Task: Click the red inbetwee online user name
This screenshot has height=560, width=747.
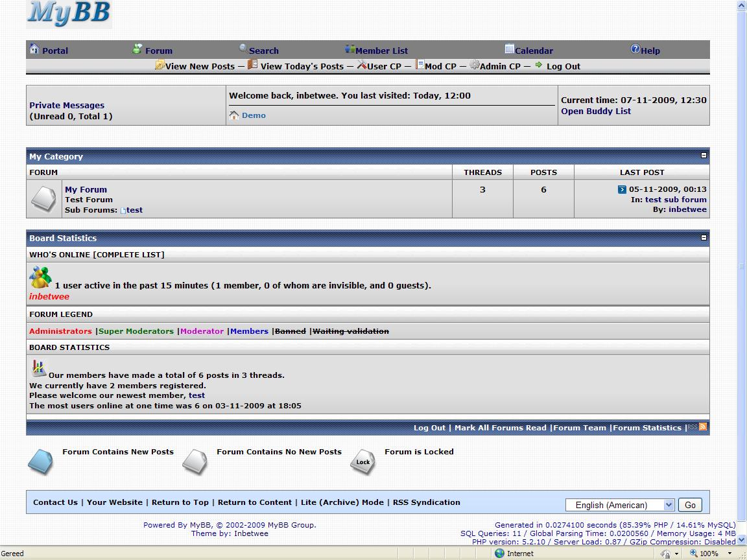Action: tap(49, 296)
